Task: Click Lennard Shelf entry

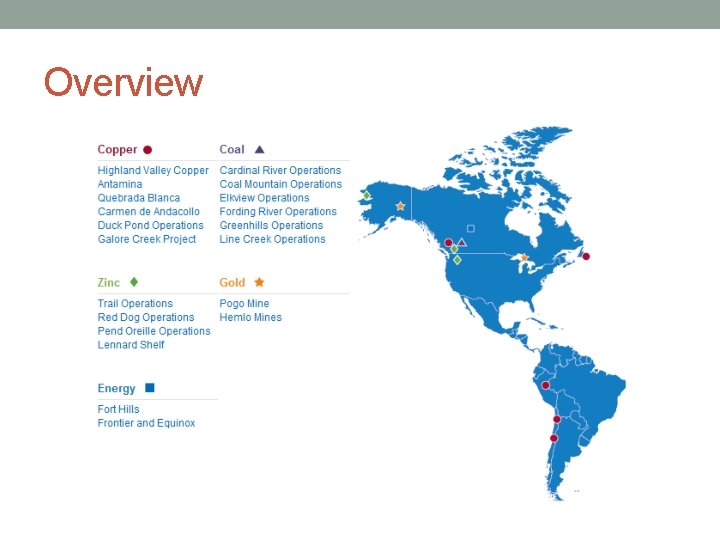Action: (x=131, y=345)
